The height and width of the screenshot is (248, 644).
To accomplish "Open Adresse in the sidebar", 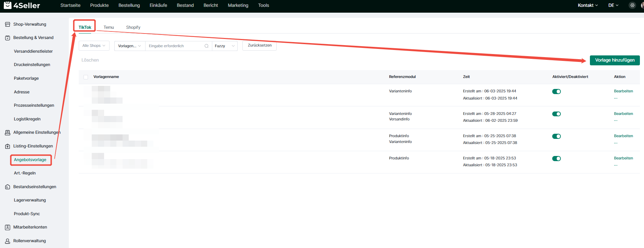I will click(x=22, y=92).
